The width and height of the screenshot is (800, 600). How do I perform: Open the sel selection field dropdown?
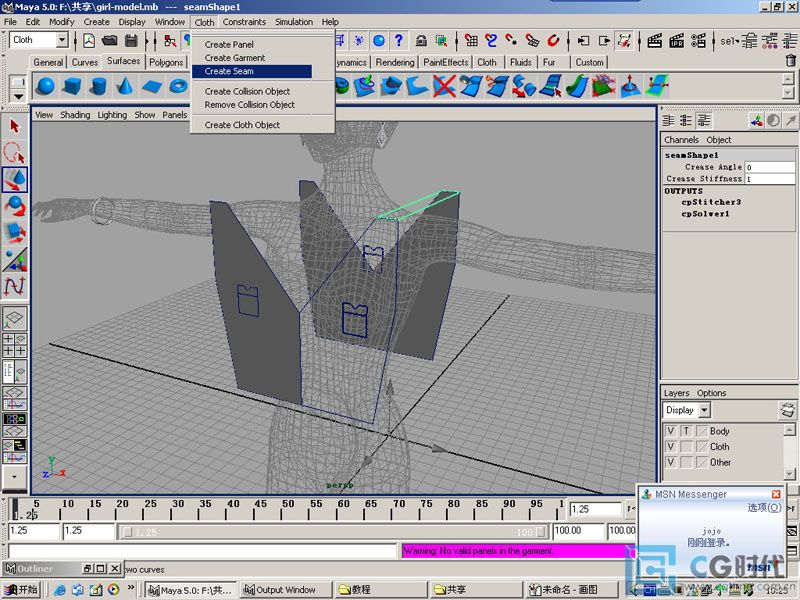[x=737, y=40]
